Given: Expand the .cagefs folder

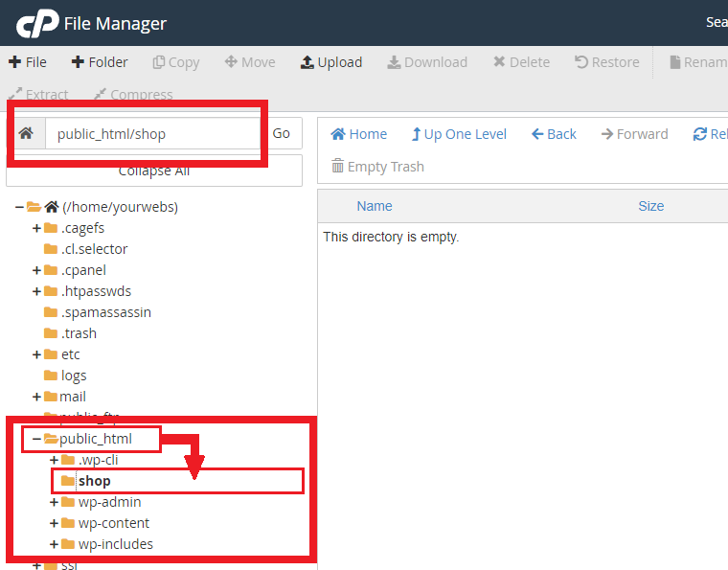Looking at the screenshot, I should (36, 228).
